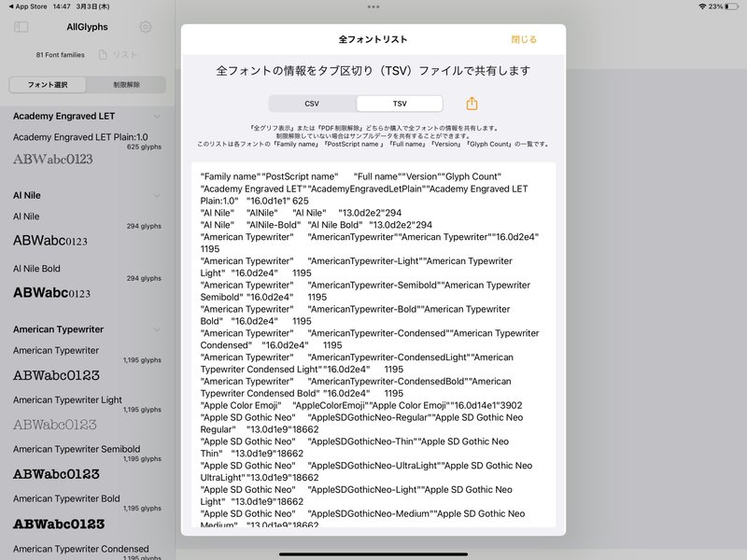
Task: Tap the share icon next to TSV
Action: [472, 104]
